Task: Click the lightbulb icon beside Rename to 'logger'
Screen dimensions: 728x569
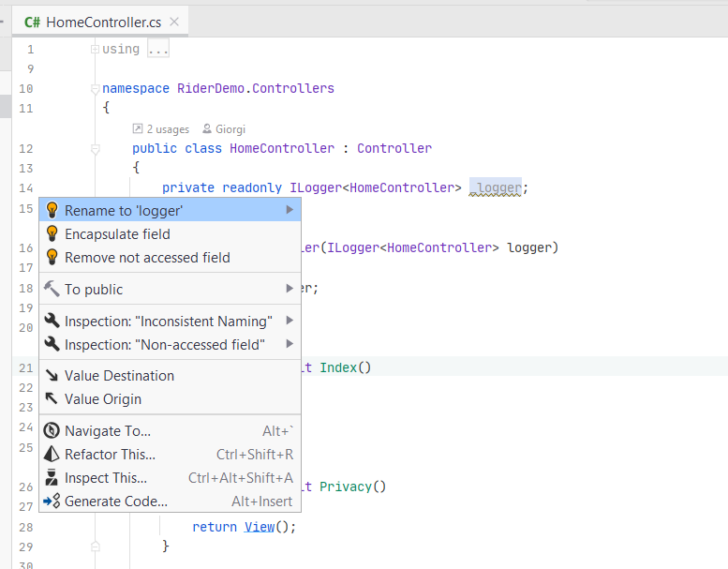Action: (x=52, y=211)
